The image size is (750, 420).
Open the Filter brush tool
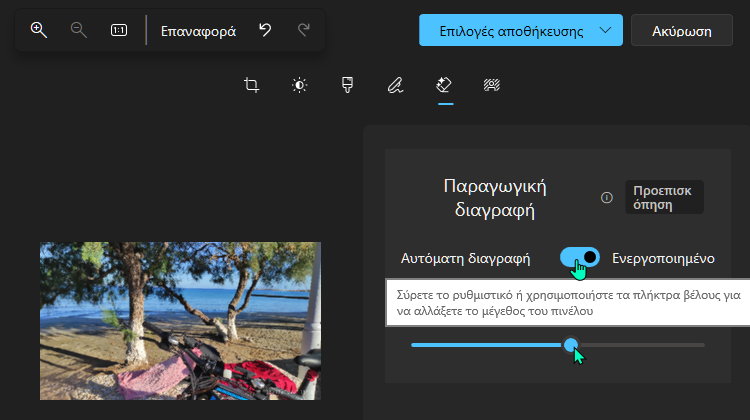(347, 86)
